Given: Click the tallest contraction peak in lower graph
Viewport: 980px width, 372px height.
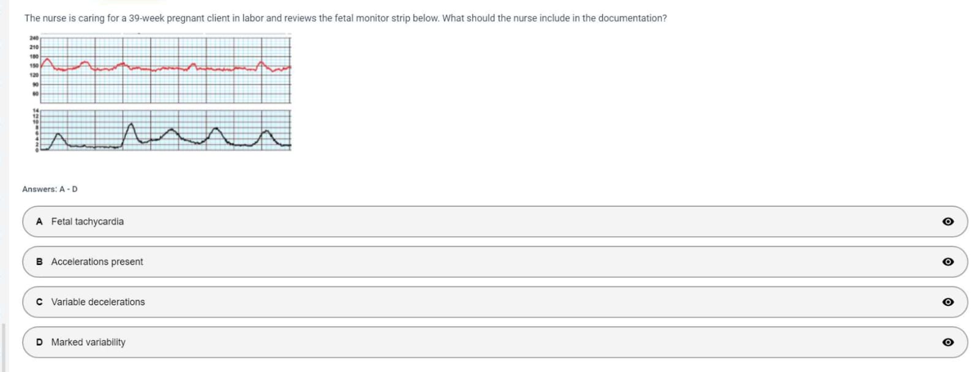Looking at the screenshot, I should coord(131,125).
